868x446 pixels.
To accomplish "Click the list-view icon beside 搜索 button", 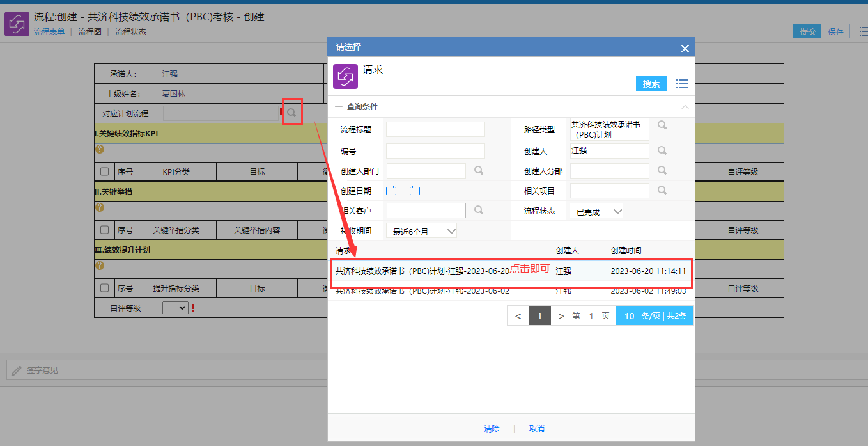I will point(681,84).
